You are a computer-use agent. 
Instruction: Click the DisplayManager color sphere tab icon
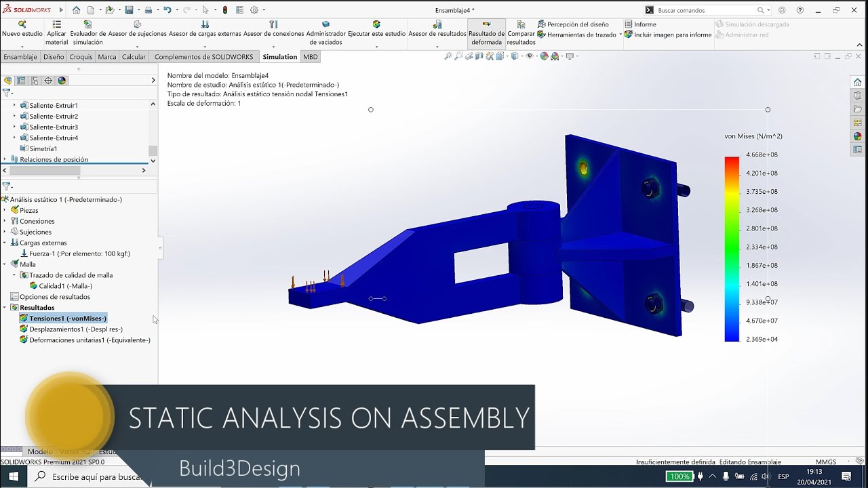tap(62, 80)
